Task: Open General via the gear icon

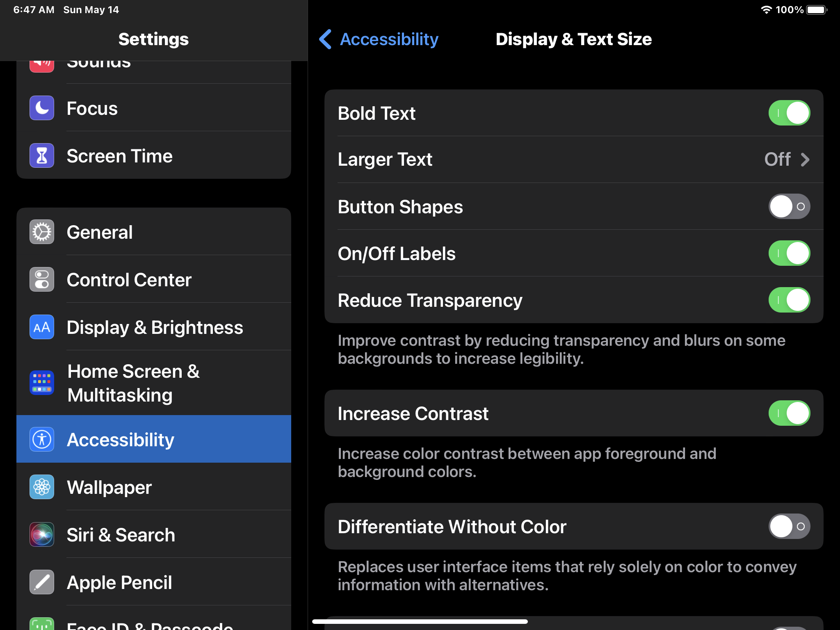Action: (42, 232)
